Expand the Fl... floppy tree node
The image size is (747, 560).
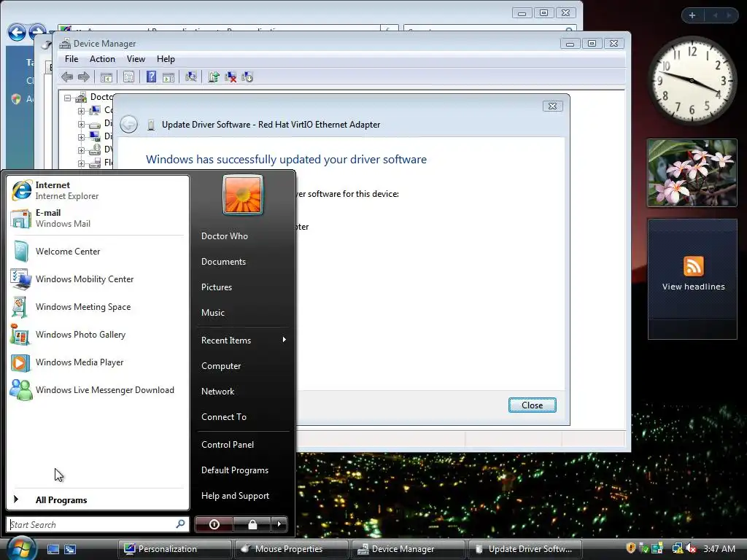(x=81, y=163)
